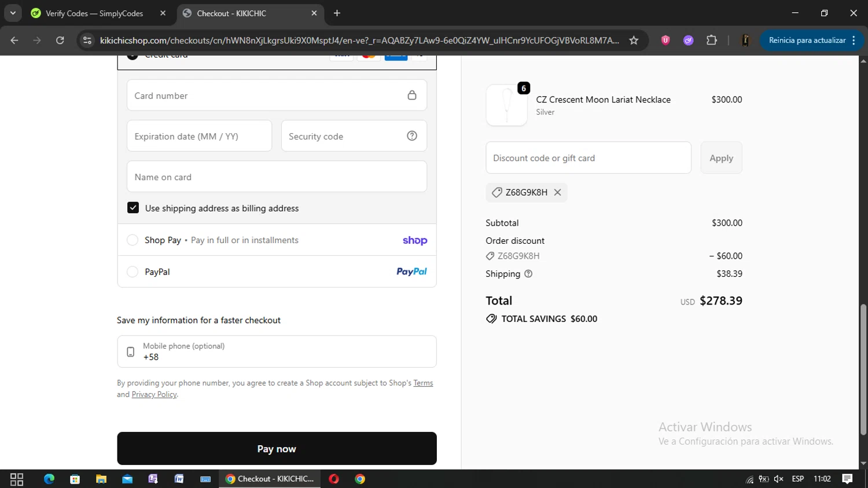The width and height of the screenshot is (868, 488).
Task: Click the purple round extension icon
Action: 688,40
